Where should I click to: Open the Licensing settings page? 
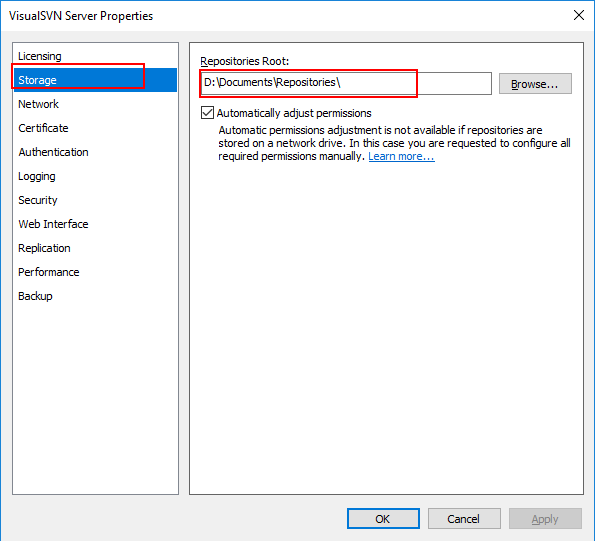[x=95, y=56]
